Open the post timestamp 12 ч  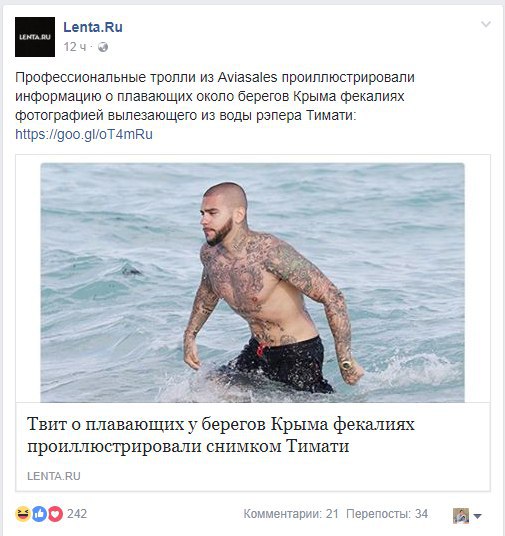click(x=75, y=47)
